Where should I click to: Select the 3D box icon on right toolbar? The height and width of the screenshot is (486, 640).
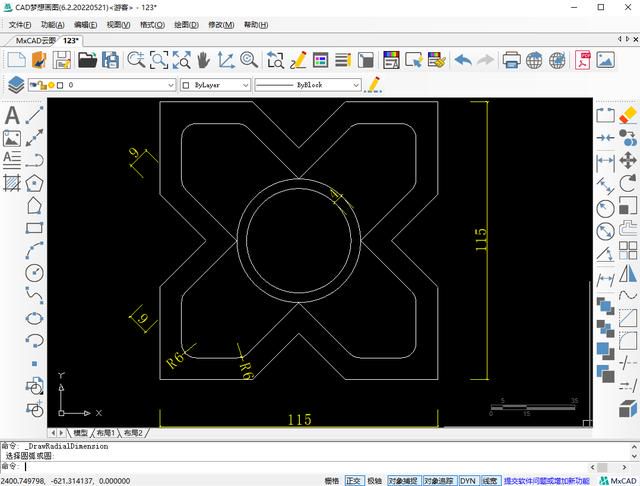[x=628, y=408]
